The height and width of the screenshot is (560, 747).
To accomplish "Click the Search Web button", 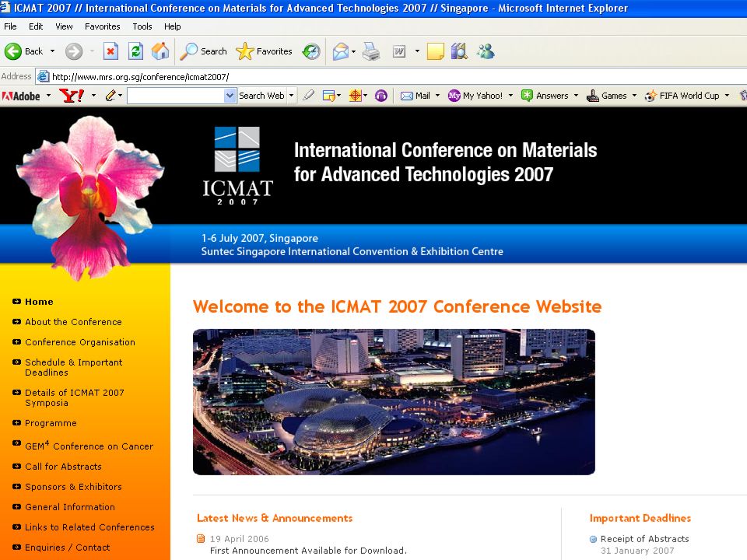I will point(261,96).
